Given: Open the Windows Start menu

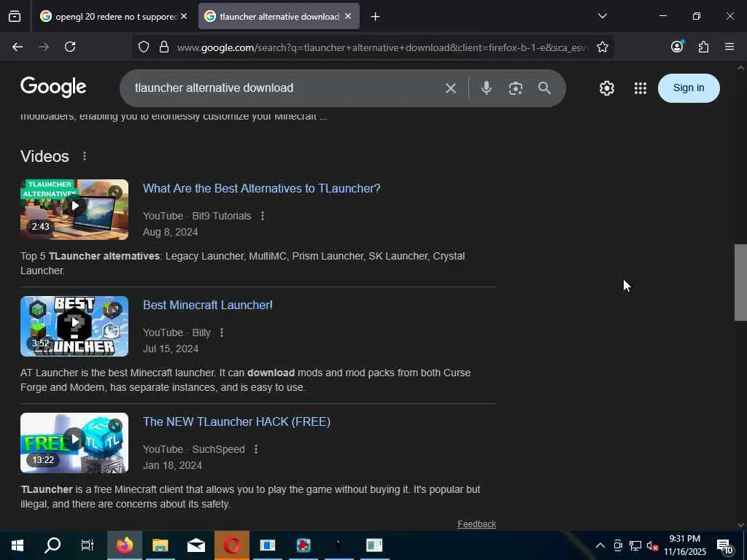Looking at the screenshot, I should point(18,545).
